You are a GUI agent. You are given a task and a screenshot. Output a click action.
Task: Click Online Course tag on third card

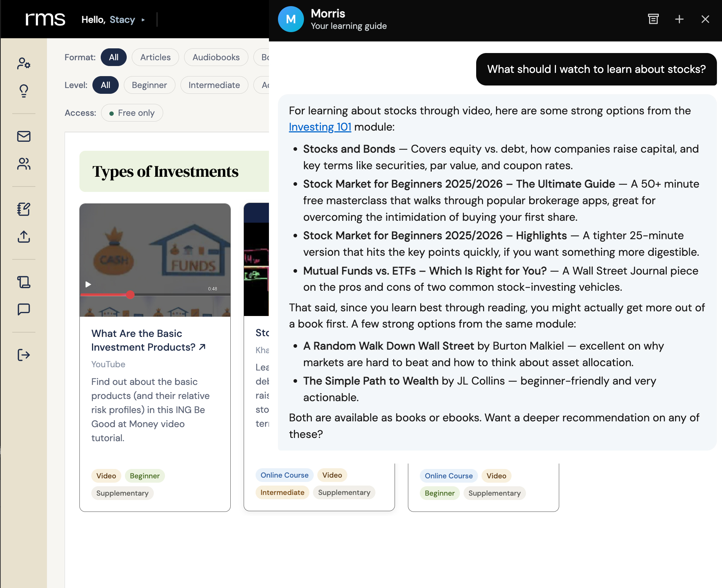point(449,476)
